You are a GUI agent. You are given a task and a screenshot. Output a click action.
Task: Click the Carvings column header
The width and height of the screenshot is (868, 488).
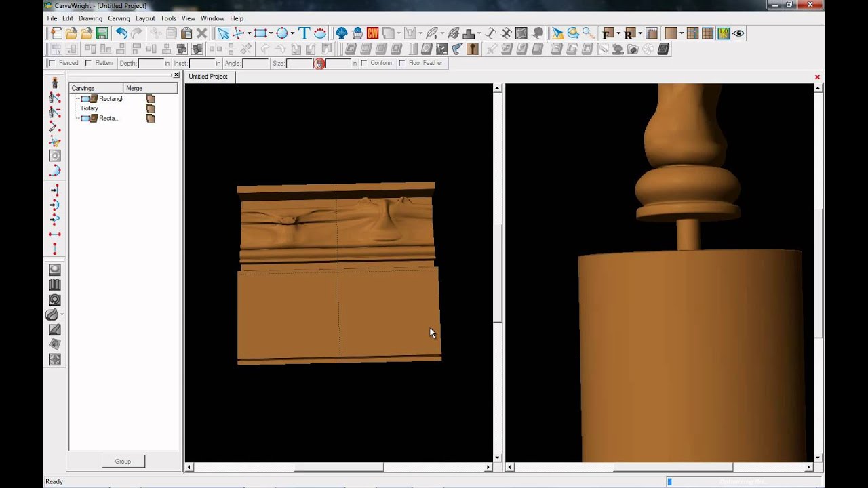tap(96, 88)
